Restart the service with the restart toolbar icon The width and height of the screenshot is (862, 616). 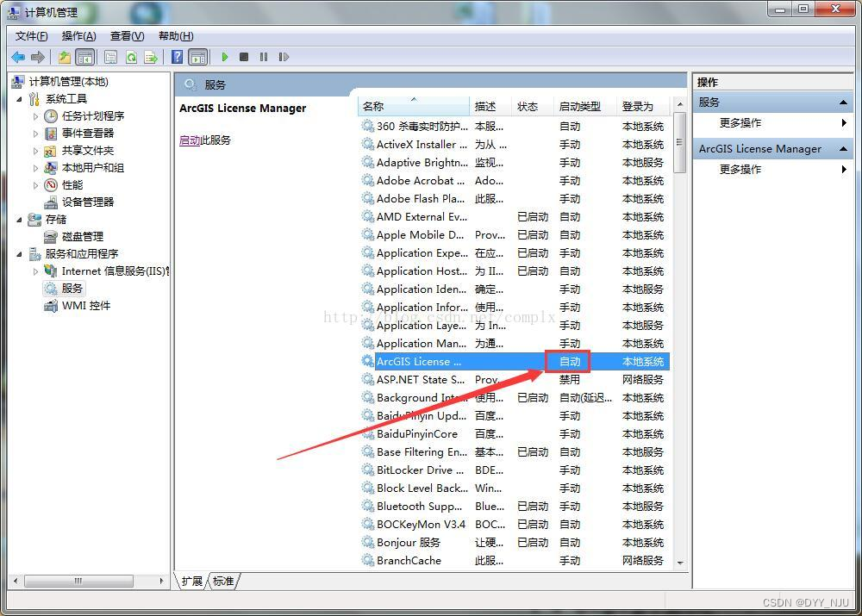tap(284, 57)
